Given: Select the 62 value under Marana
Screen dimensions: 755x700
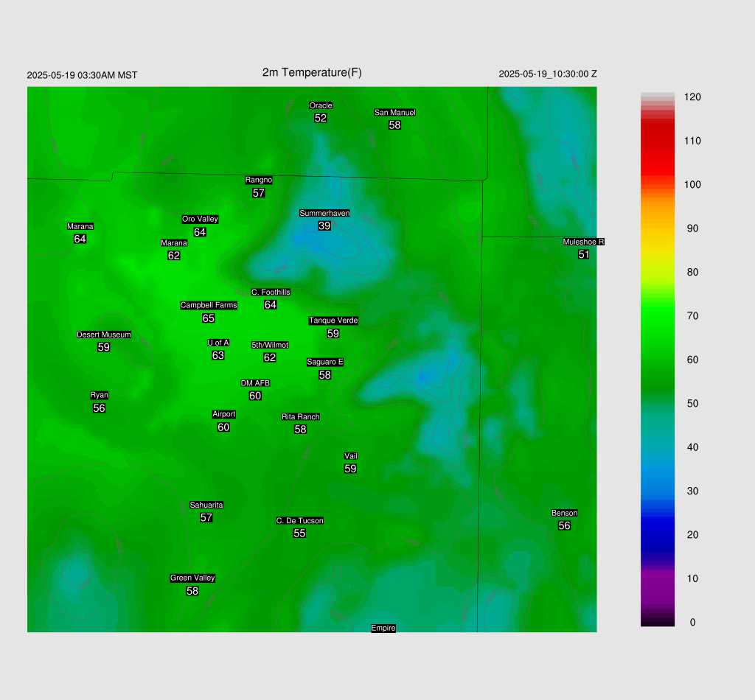Looking at the screenshot, I should tap(174, 256).
